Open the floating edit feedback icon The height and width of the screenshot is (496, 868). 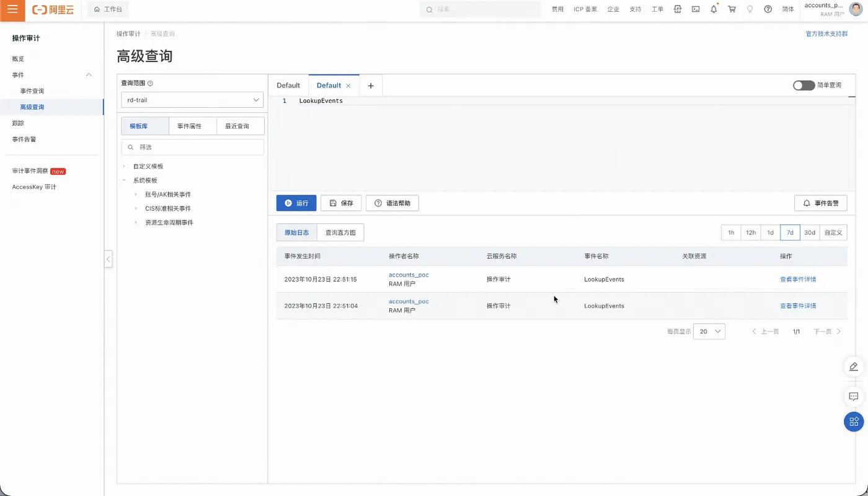[x=854, y=366]
